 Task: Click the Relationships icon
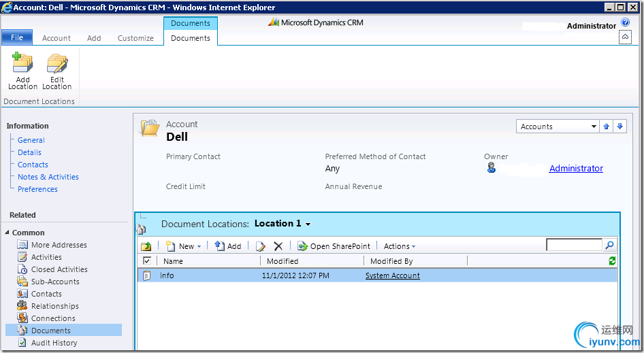pos(22,306)
